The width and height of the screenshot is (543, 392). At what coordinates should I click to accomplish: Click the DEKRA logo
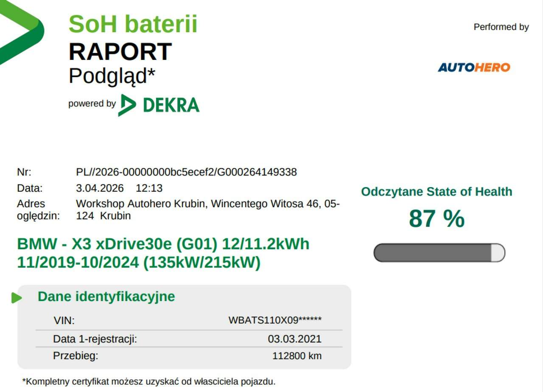tap(159, 105)
